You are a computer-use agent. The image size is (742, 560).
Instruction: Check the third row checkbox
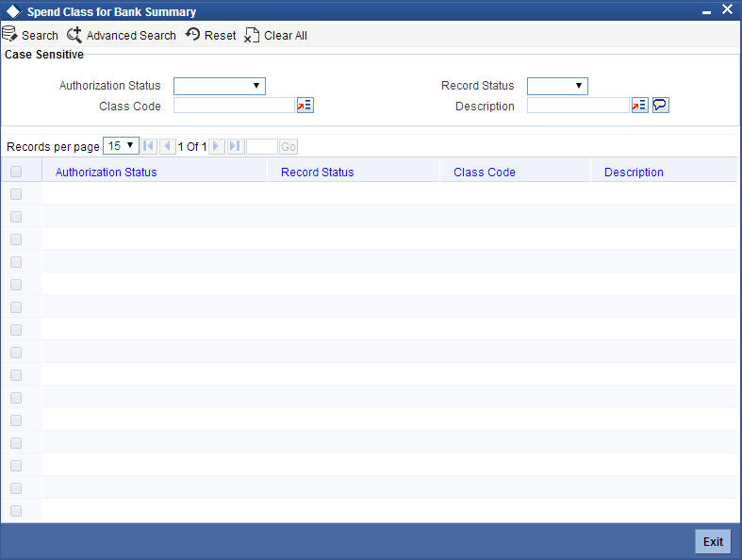click(x=16, y=239)
